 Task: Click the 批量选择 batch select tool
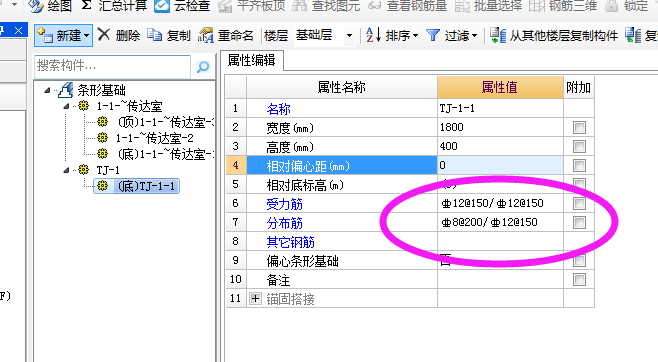[488, 5]
